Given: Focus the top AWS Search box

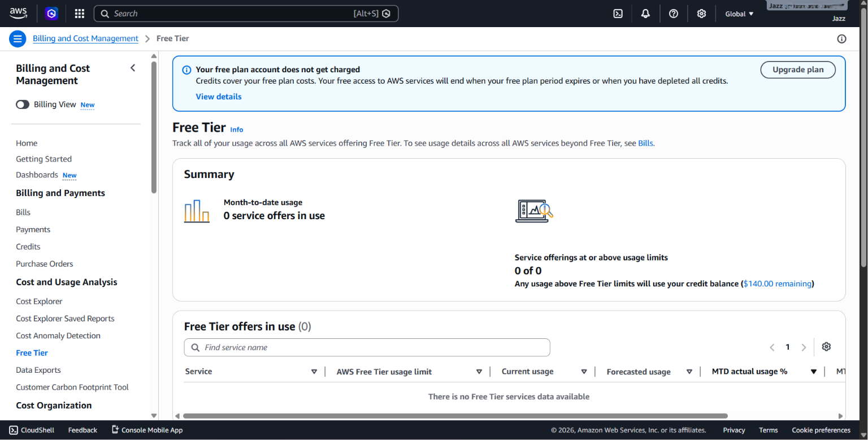Looking at the screenshot, I should pyautogui.click(x=246, y=14).
